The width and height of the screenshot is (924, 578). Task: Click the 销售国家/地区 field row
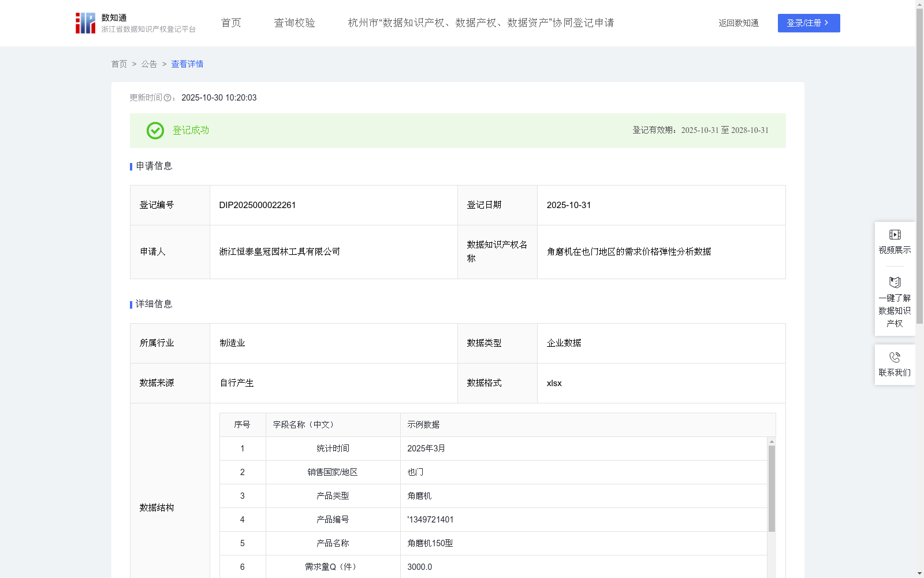[494, 472]
